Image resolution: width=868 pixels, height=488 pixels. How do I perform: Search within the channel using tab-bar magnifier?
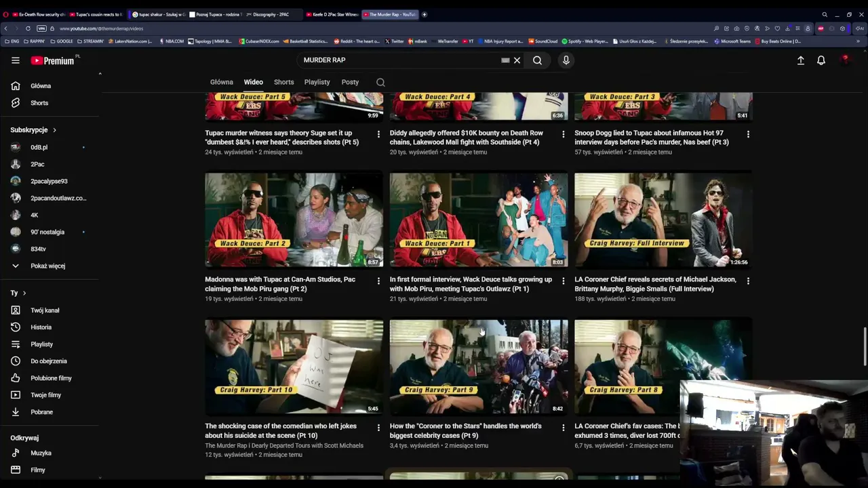(x=380, y=82)
